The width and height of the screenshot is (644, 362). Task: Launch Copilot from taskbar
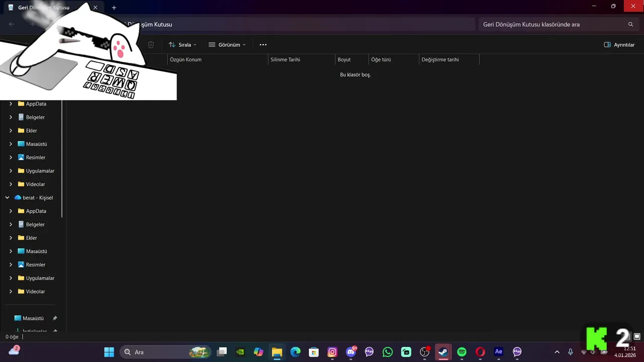pyautogui.click(x=259, y=352)
